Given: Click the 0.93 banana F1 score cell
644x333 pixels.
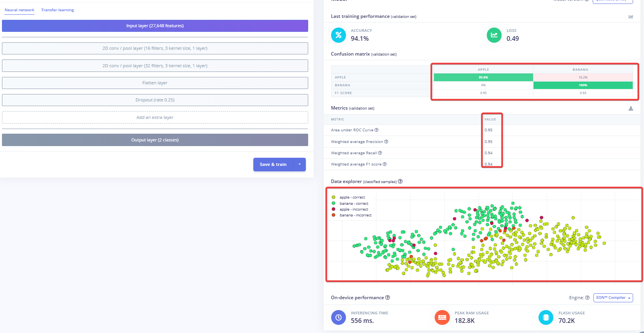Looking at the screenshot, I should coord(583,93).
